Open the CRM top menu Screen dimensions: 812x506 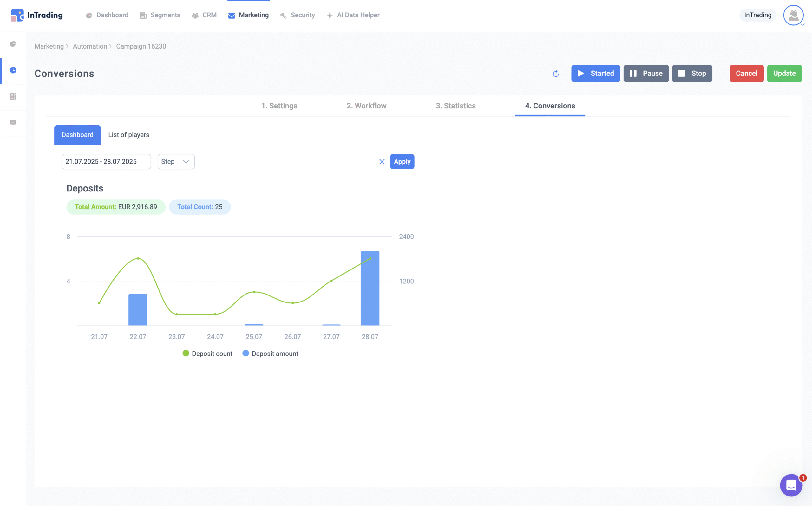pyautogui.click(x=204, y=15)
